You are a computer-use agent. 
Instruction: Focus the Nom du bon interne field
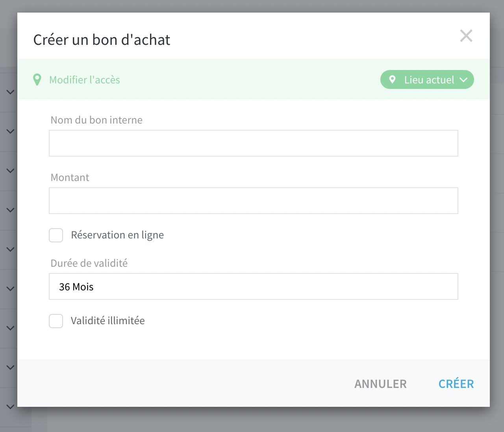click(254, 143)
